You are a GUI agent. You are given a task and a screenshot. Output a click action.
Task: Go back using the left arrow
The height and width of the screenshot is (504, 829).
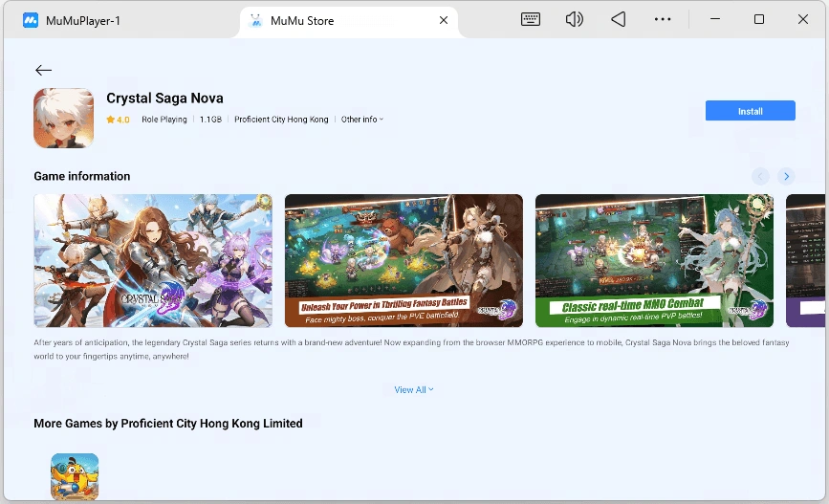[43, 70]
